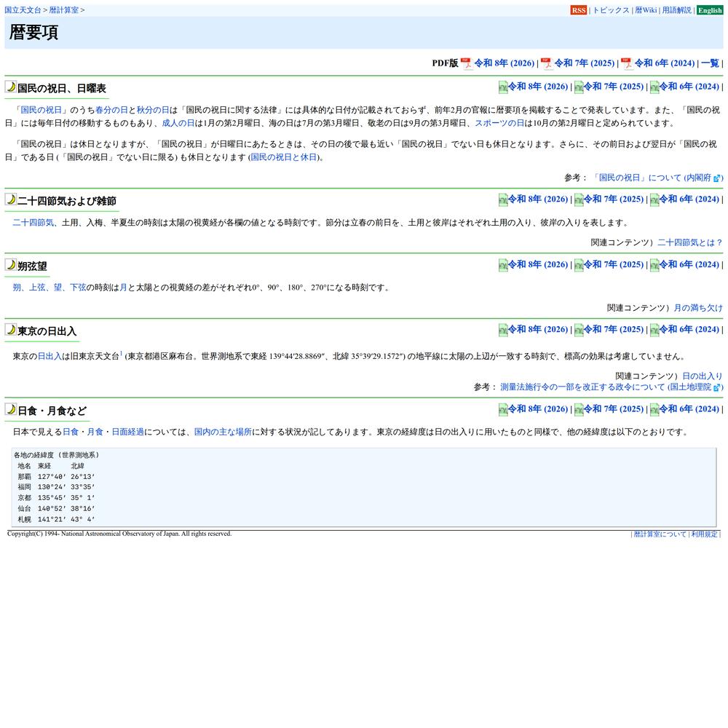Switch to English version of page
The height and width of the screenshot is (728, 728).
(x=710, y=10)
